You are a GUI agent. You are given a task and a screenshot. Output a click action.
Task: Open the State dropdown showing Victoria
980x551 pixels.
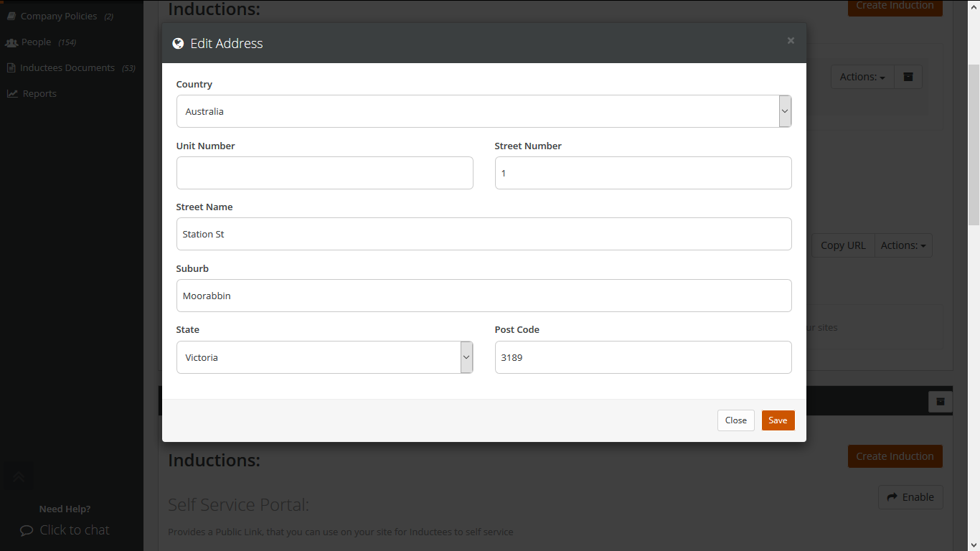[466, 357]
